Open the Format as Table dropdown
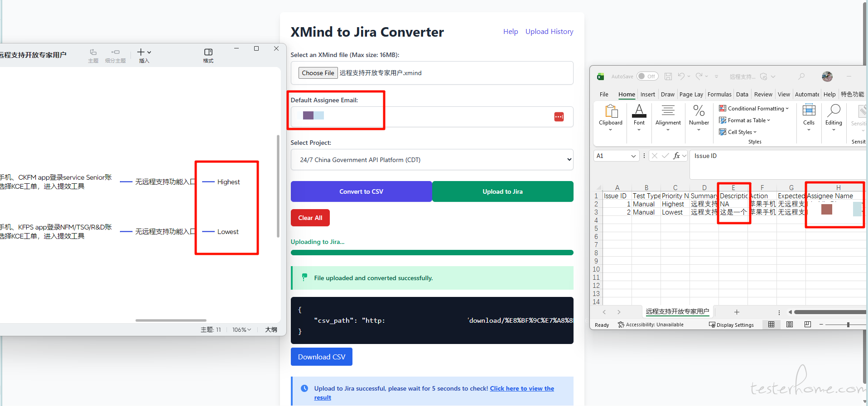This screenshot has height=406, width=868. click(x=745, y=120)
